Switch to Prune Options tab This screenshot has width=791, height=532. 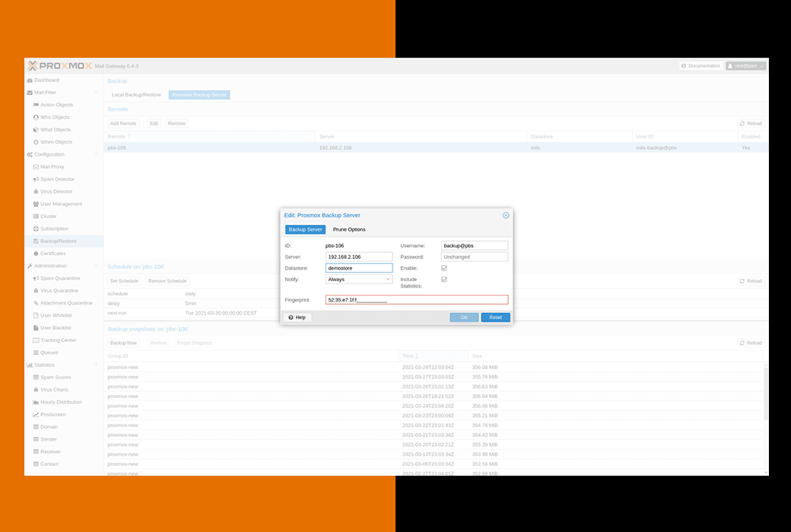point(349,230)
